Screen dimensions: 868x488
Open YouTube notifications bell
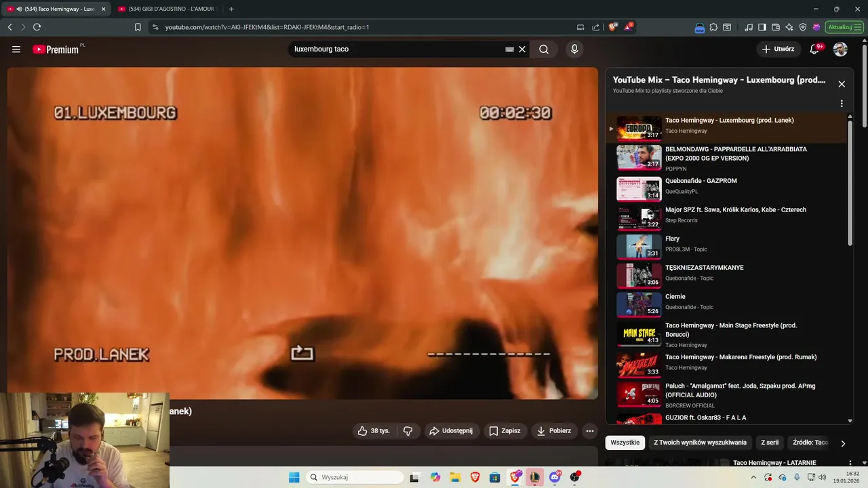click(x=816, y=49)
